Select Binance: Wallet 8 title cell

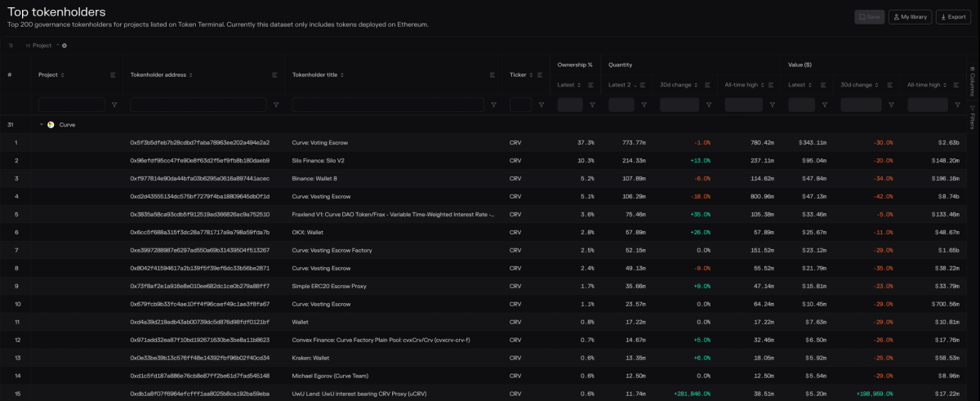click(315, 178)
